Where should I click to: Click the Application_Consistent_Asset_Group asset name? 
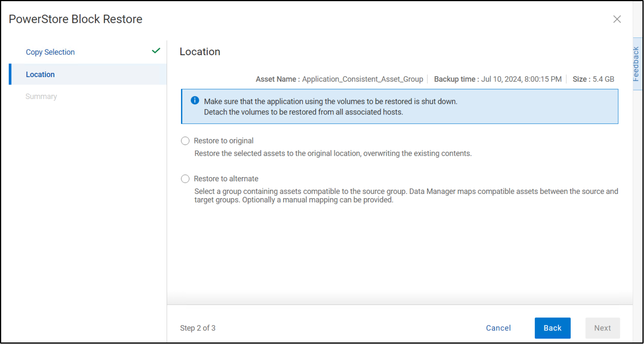click(x=362, y=79)
